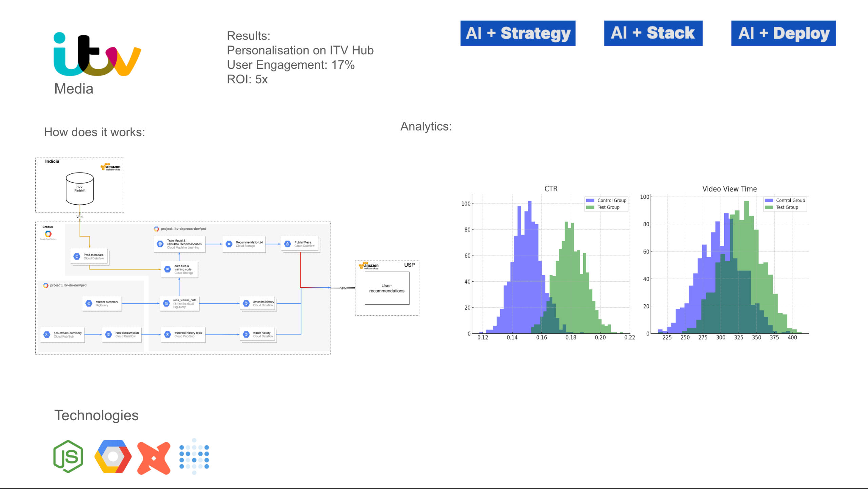This screenshot has height=489, width=868.
Task: Click the ITV logo
Action: (x=97, y=55)
